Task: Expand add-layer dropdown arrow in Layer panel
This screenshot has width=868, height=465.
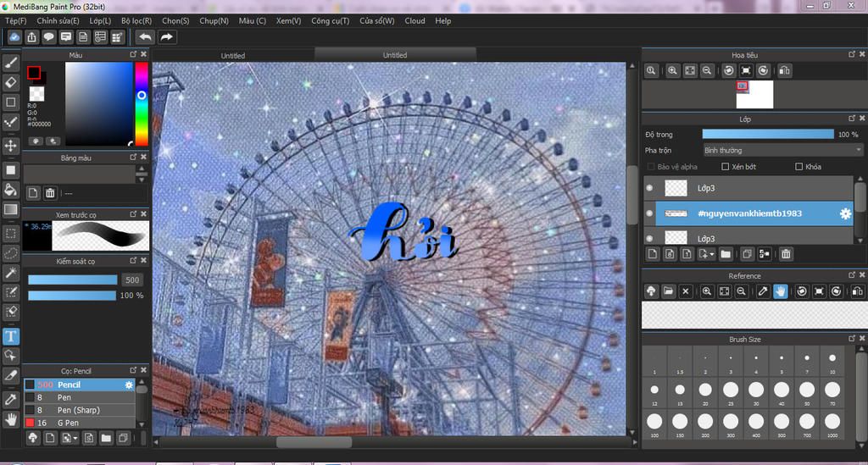Action: (712, 254)
